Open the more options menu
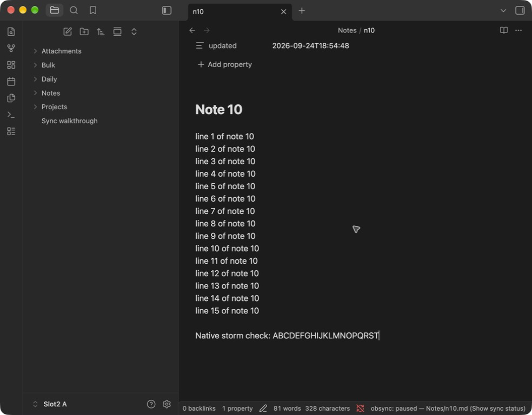This screenshot has height=415, width=532. pos(518,30)
